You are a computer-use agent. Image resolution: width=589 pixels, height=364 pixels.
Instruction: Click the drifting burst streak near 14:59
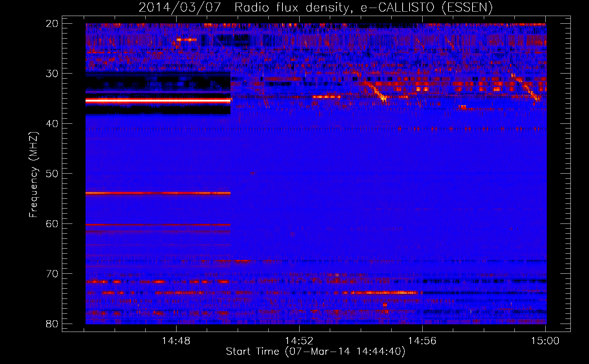(x=526, y=87)
